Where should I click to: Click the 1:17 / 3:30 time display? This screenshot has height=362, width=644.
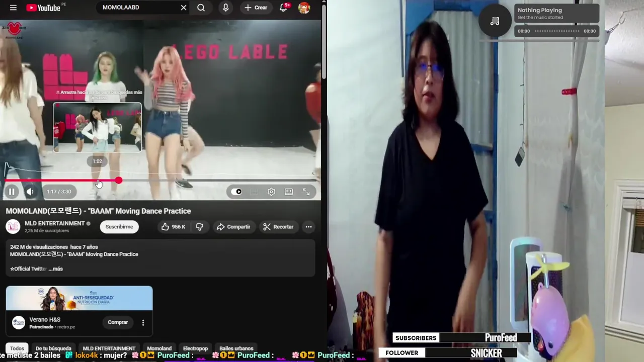tap(59, 192)
